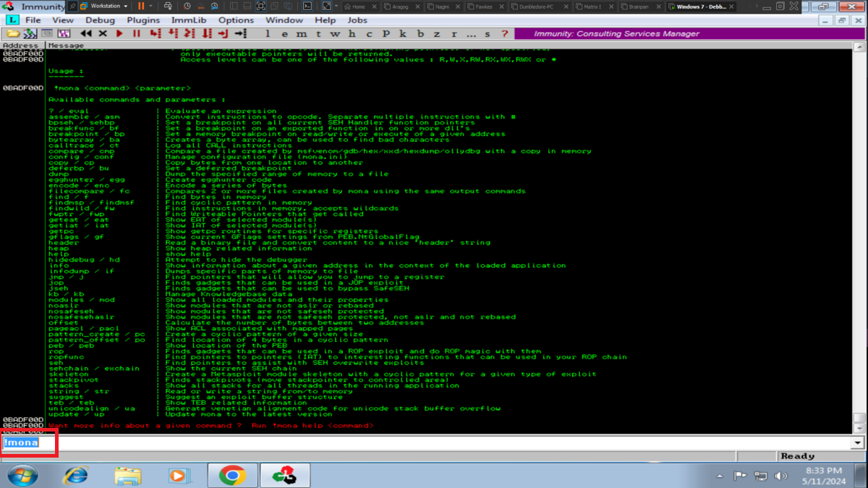Click the Step over toolbar icon
Image resolution: width=868 pixels, height=488 pixels.
pos(172,33)
